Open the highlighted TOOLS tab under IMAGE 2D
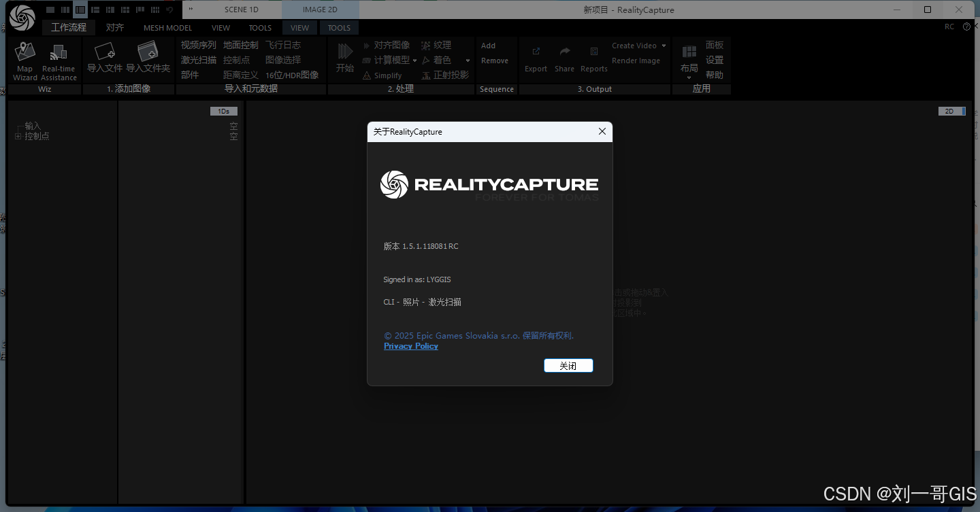 pyautogui.click(x=339, y=28)
